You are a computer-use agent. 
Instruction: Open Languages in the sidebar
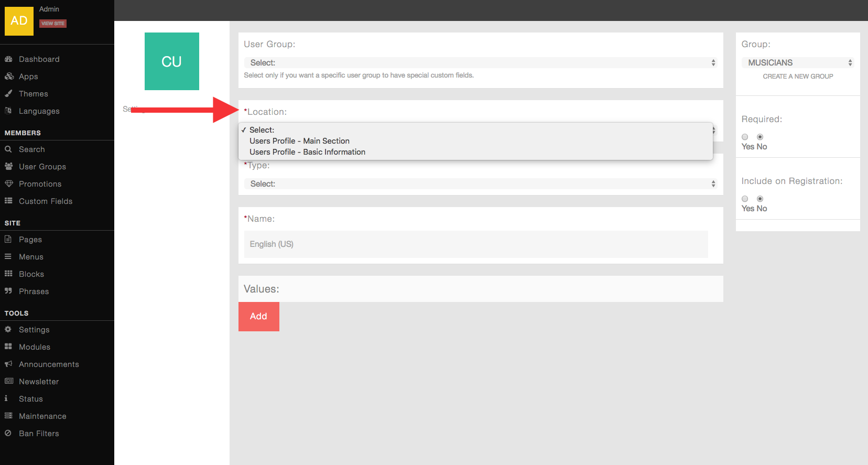pyautogui.click(x=39, y=111)
